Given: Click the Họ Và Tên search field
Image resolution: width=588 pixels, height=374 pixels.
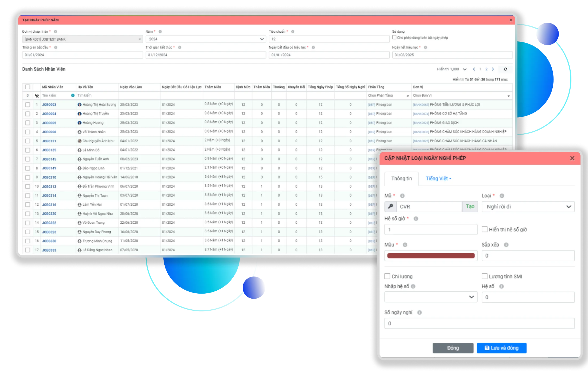Looking at the screenshot, I should [97, 96].
